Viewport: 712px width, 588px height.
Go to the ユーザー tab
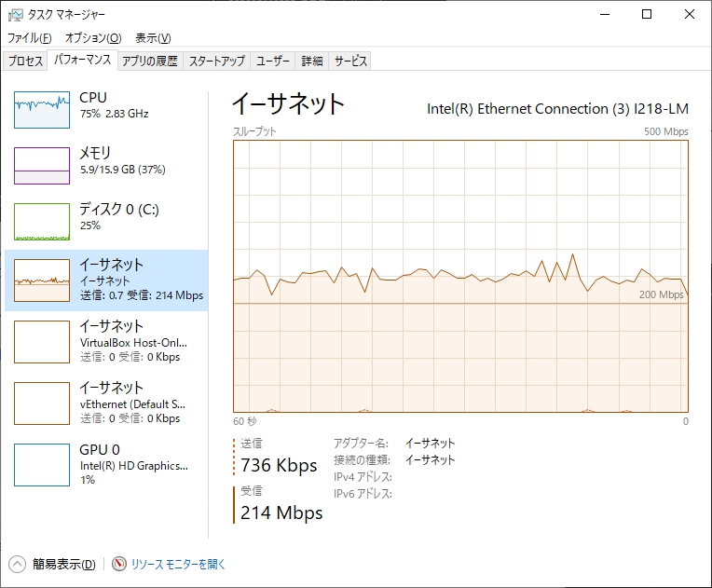click(x=273, y=62)
